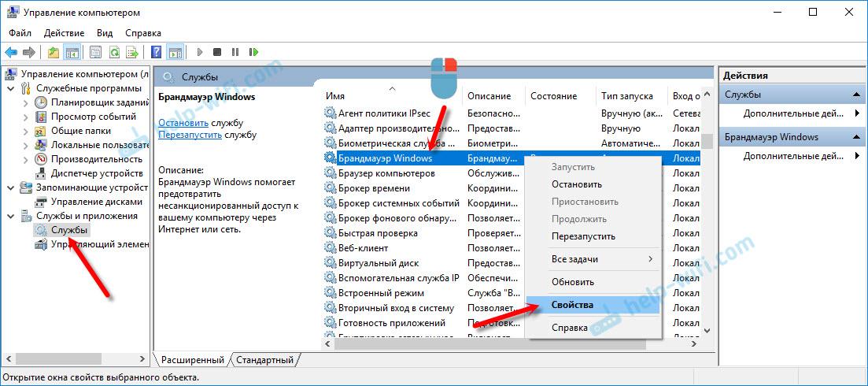Open the Действие menu
This screenshot has width=868, height=386.
[65, 33]
